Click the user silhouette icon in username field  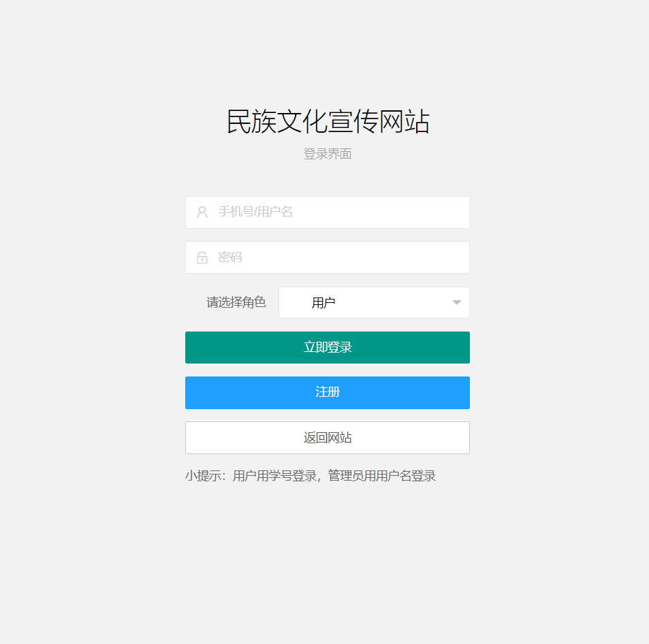(202, 212)
